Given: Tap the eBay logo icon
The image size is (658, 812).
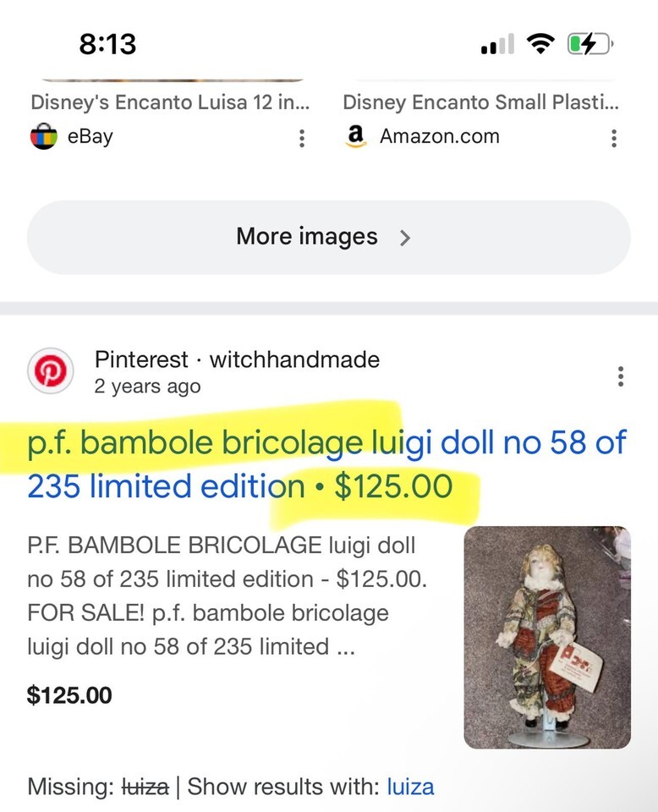Looking at the screenshot, I should [x=44, y=136].
